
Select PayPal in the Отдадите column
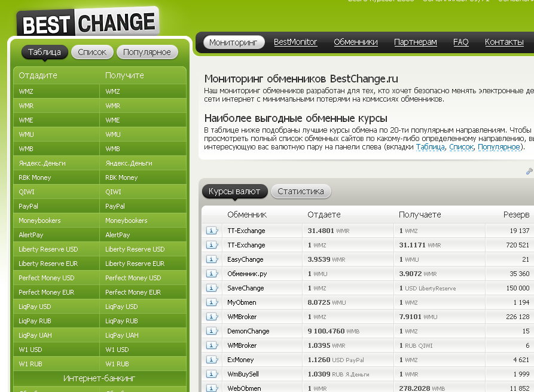[56, 206]
